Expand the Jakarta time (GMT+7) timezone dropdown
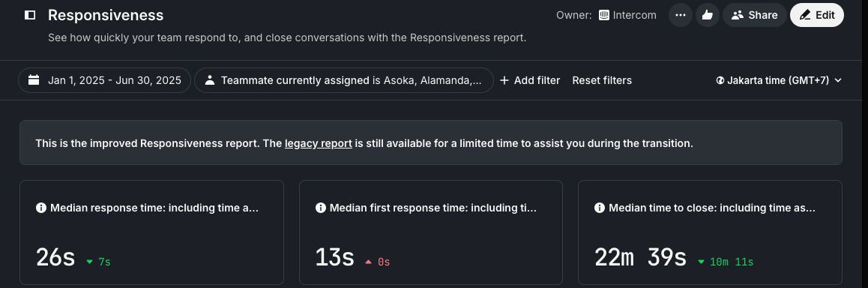This screenshot has height=288, width=868. tap(779, 80)
